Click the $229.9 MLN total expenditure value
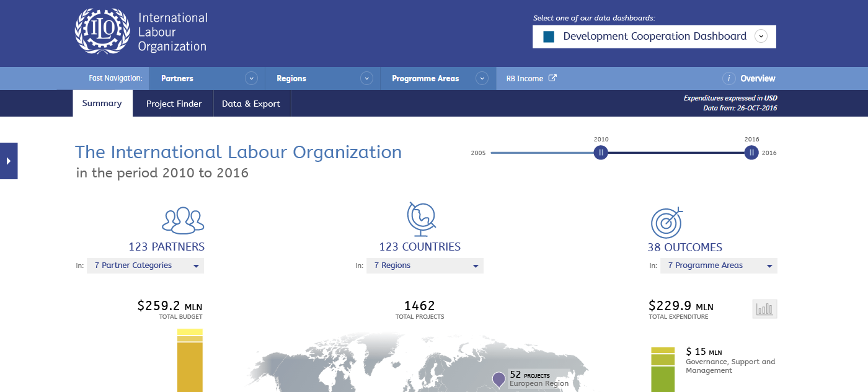The width and height of the screenshot is (868, 392). point(681,306)
